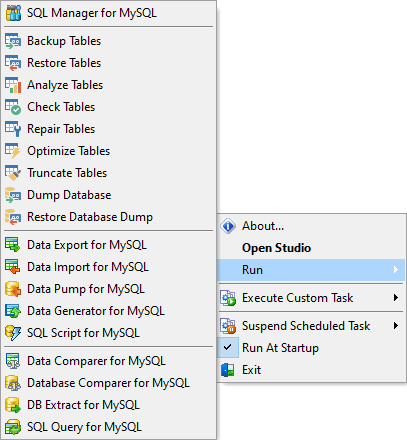
Task: Click the Data Export for MySQL label
Action: (x=87, y=245)
